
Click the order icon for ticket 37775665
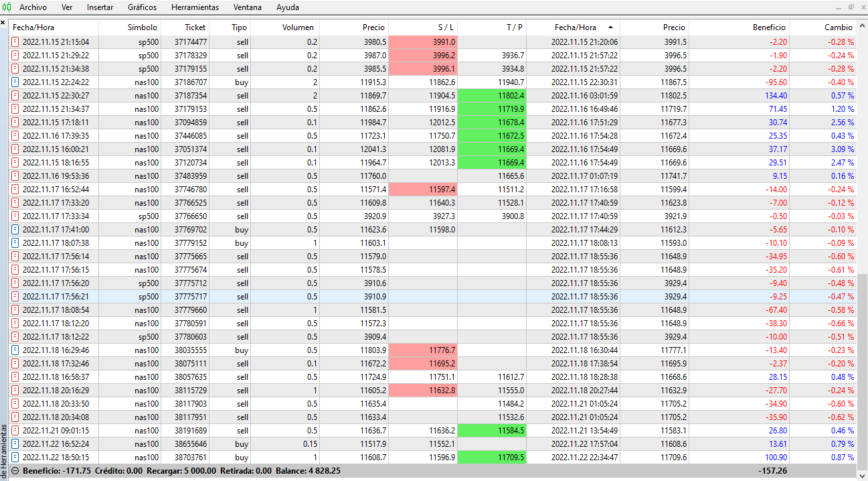(x=15, y=257)
